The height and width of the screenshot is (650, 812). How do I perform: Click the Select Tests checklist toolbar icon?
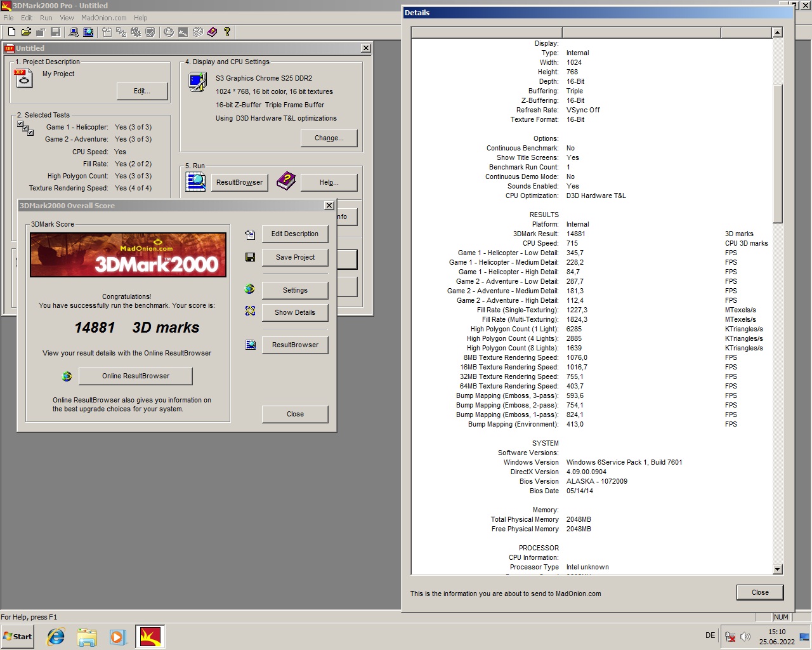pos(121,32)
